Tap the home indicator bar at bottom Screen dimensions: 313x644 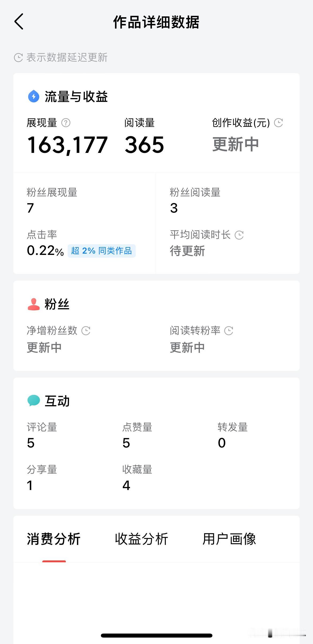(x=156, y=635)
